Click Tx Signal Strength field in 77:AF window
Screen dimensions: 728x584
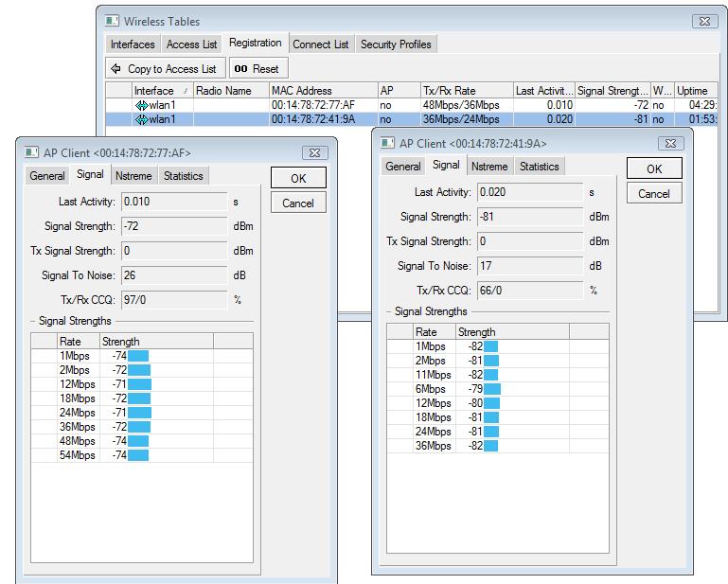pyautogui.click(x=174, y=251)
